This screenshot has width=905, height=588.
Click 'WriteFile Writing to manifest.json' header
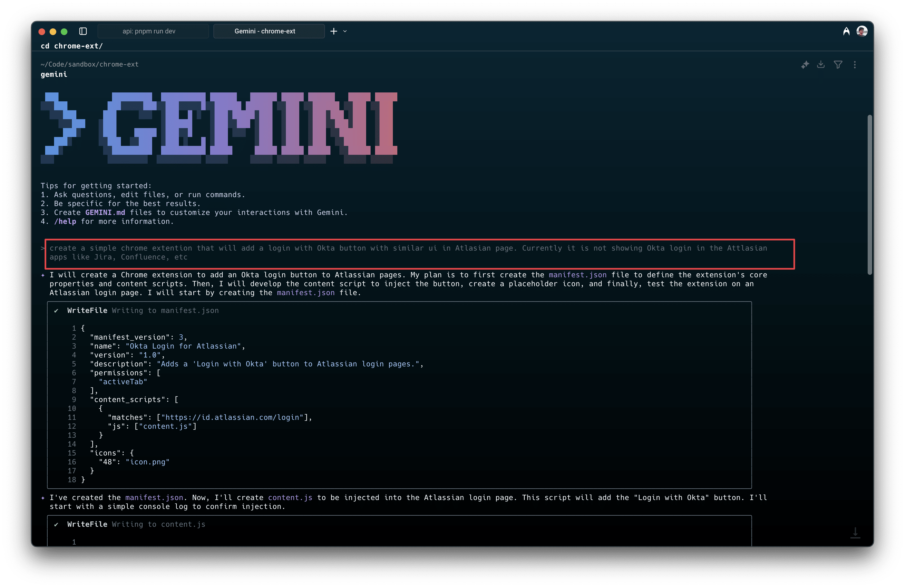143,310
